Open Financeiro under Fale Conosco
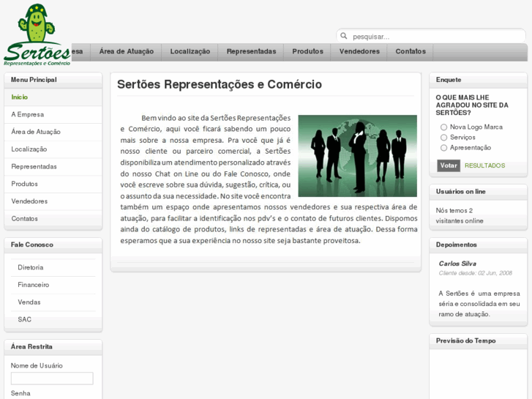 point(53,285)
